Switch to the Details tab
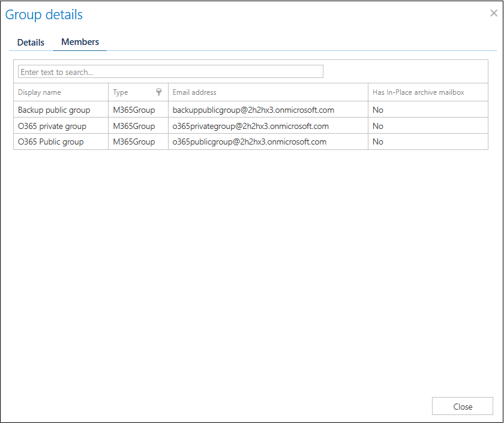The image size is (504, 424). [x=31, y=43]
